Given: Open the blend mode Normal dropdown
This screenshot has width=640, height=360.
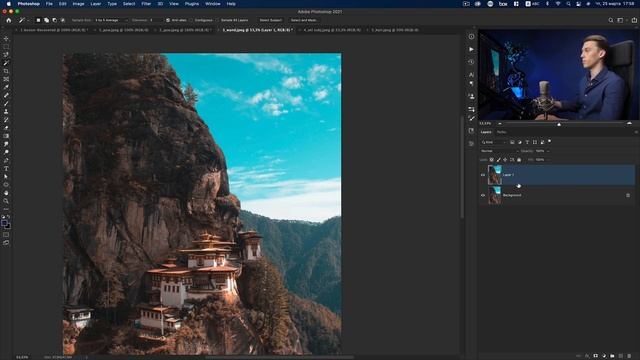Looking at the screenshot, I should tap(499, 151).
